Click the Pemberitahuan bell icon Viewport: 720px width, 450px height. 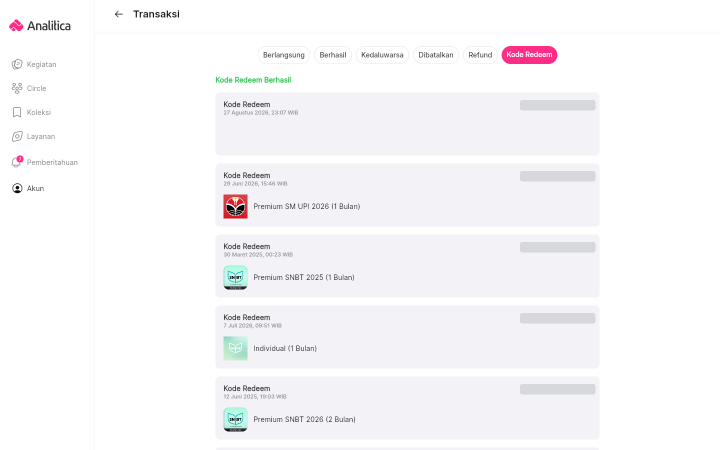[x=17, y=163]
